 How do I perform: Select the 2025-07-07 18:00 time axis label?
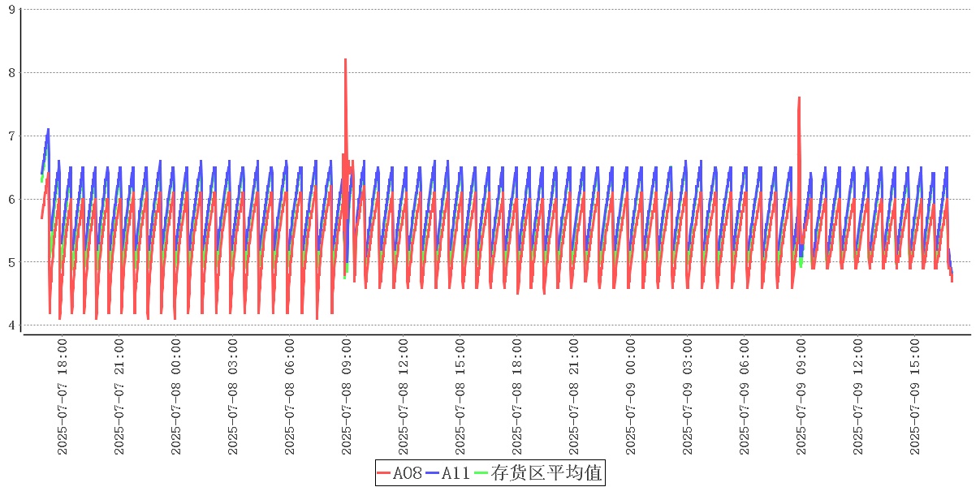[63, 397]
